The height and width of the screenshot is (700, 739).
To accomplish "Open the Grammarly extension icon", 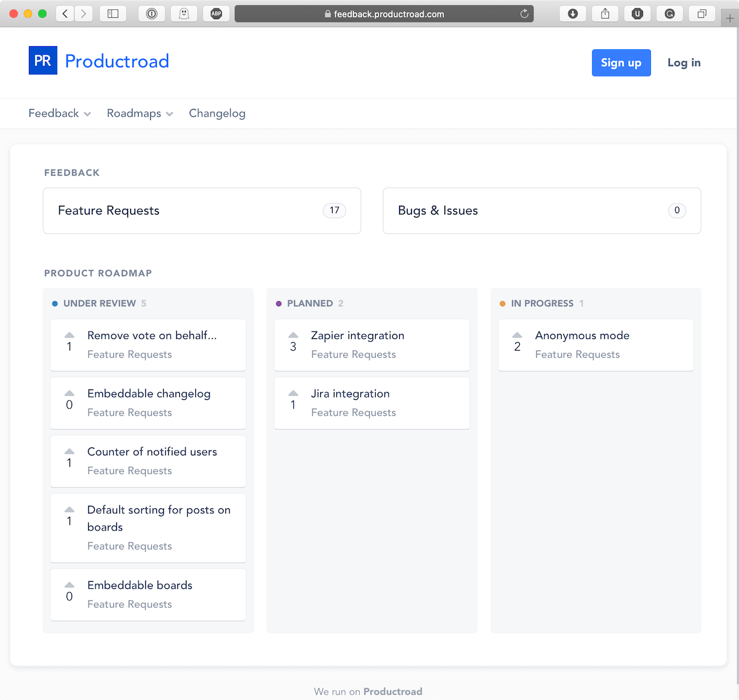I will (x=670, y=14).
